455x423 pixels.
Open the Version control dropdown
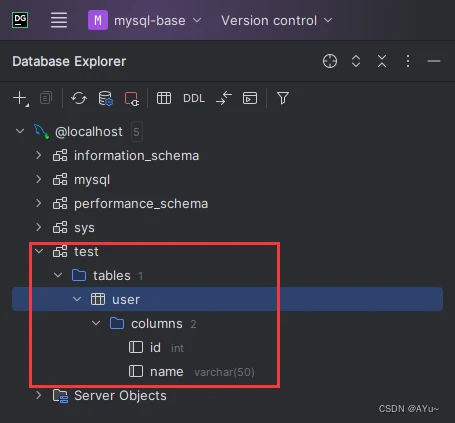(x=277, y=20)
